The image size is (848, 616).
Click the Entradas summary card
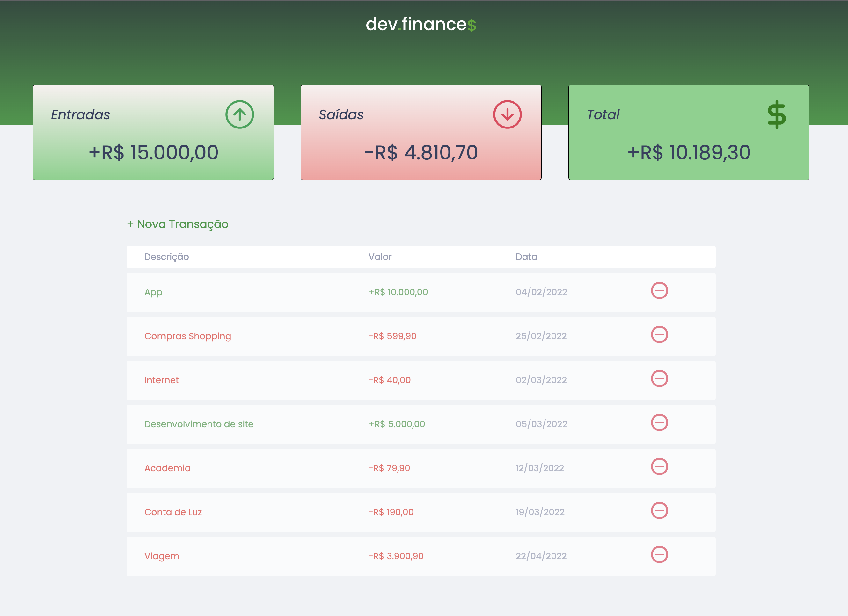(x=153, y=132)
